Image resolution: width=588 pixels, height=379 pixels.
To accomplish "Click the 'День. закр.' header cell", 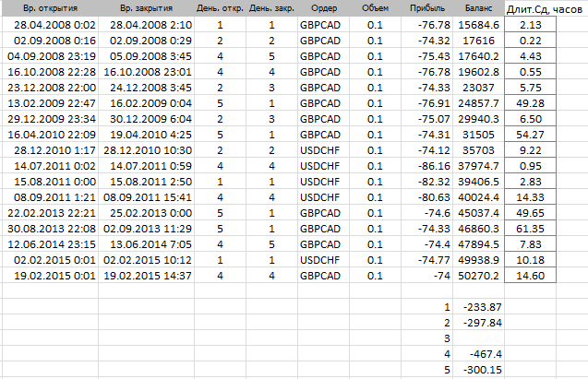I will (272, 8).
